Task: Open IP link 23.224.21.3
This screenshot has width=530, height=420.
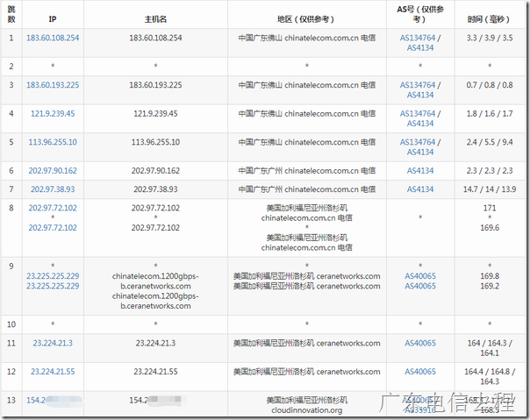Action: click(x=53, y=343)
